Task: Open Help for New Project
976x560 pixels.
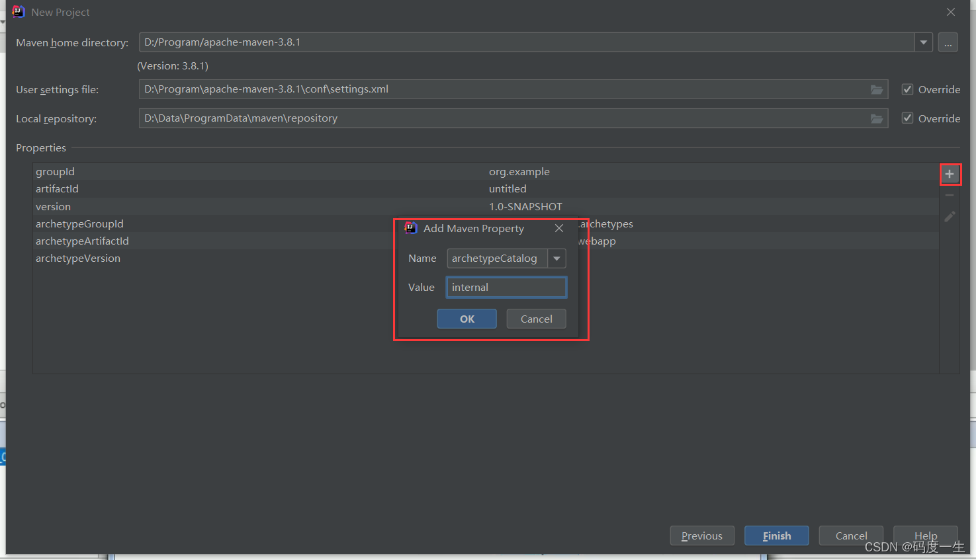Action: (926, 536)
